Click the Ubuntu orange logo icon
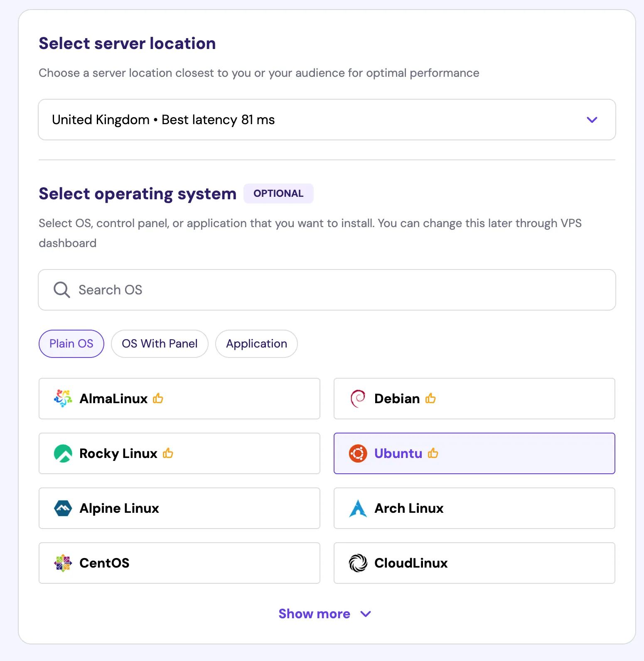The width and height of the screenshot is (644, 661). click(358, 453)
